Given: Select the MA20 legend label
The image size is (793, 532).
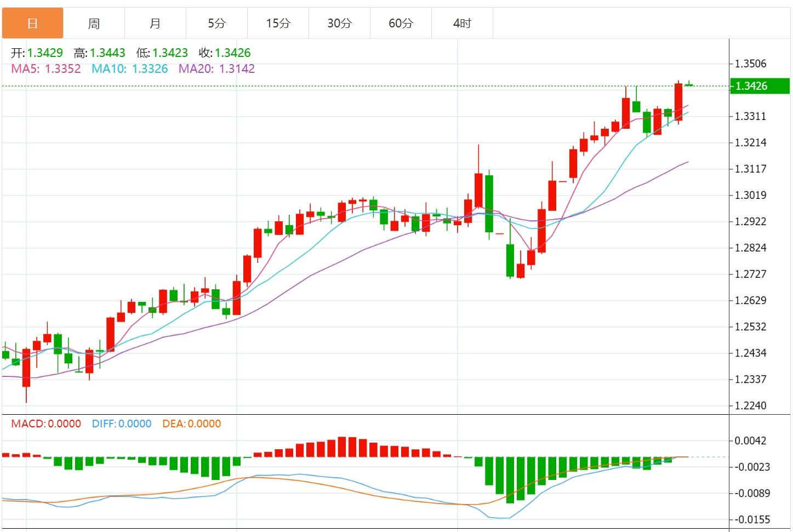Looking at the screenshot, I should pos(216,69).
